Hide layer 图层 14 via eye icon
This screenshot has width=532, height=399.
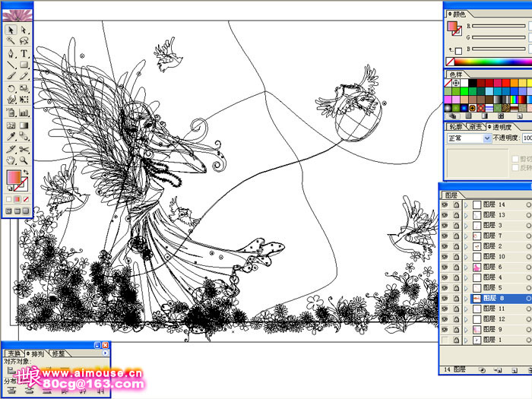tap(445, 204)
